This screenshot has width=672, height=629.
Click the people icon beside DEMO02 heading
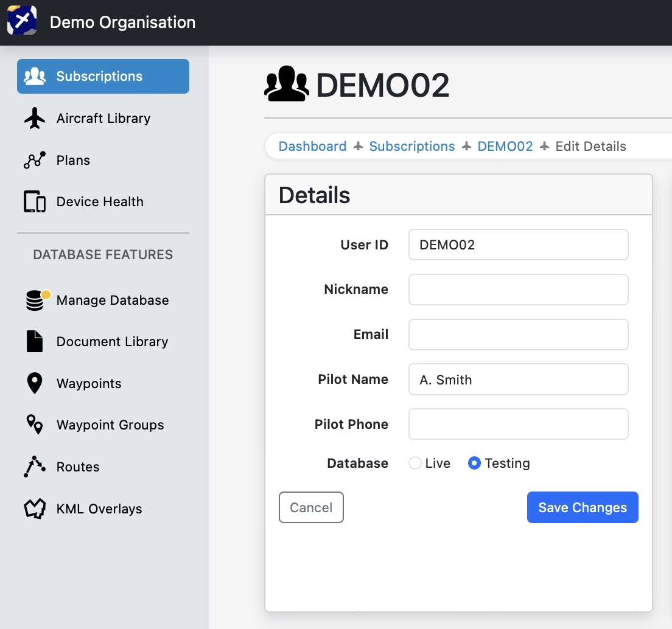pos(287,84)
